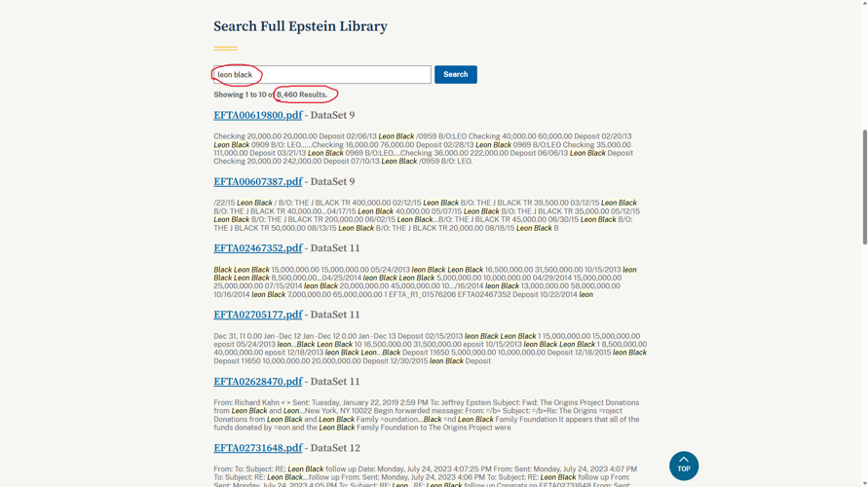This screenshot has height=487, width=868.
Task: Click the blue Search button
Action: pyautogui.click(x=456, y=75)
